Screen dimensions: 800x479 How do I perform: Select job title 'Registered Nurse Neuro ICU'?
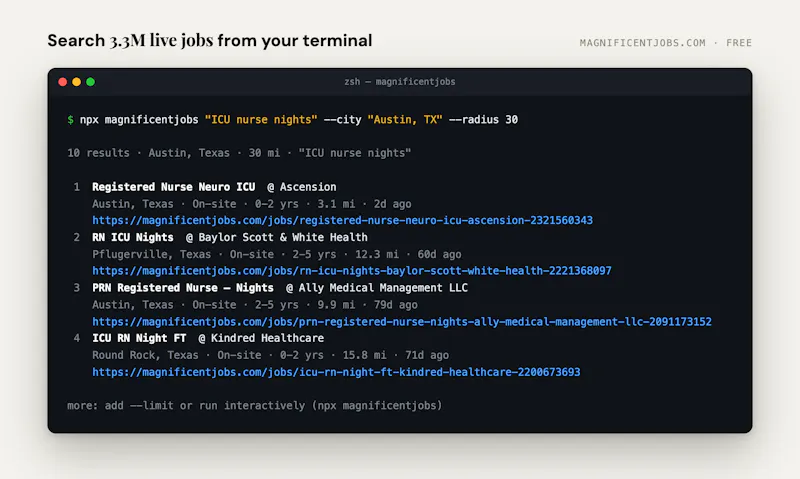point(173,187)
